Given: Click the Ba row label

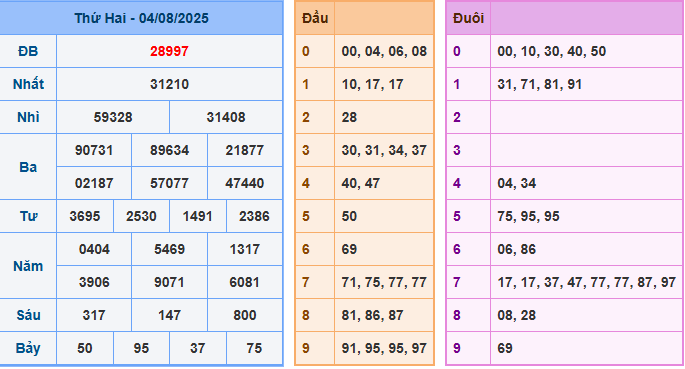Looking at the screenshot, I should pos(28,167).
